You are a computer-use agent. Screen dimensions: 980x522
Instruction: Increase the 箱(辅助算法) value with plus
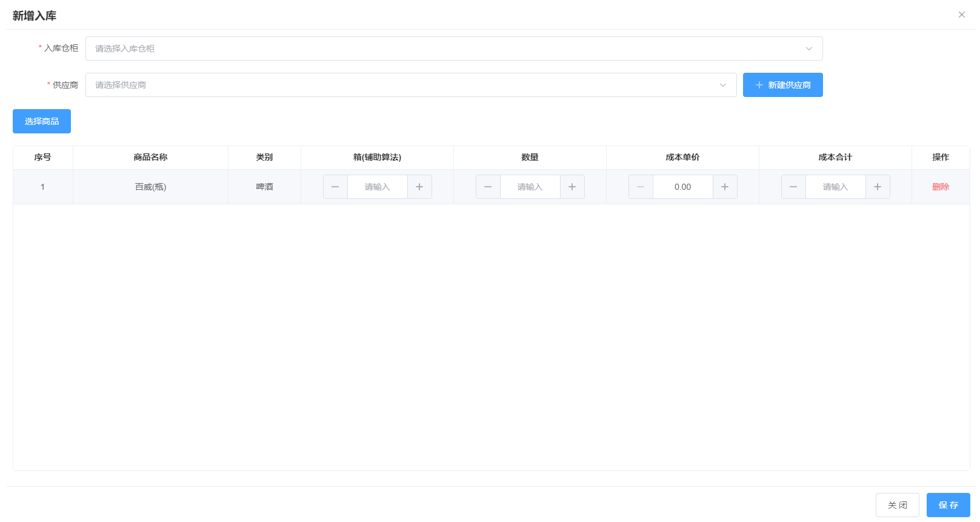(x=419, y=187)
